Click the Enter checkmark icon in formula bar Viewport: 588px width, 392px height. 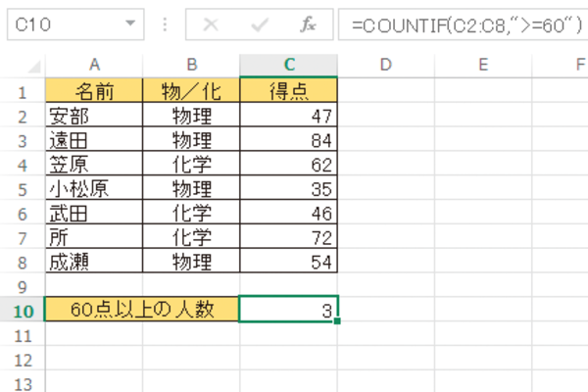260,25
